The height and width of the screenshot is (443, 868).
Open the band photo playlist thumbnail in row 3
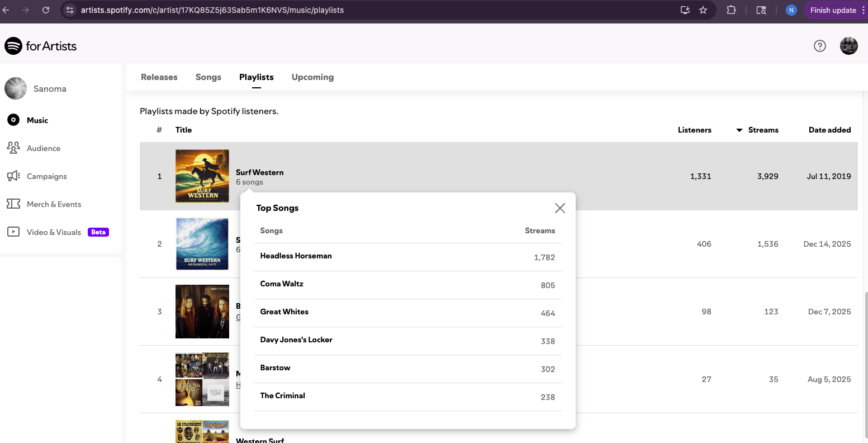(x=202, y=312)
